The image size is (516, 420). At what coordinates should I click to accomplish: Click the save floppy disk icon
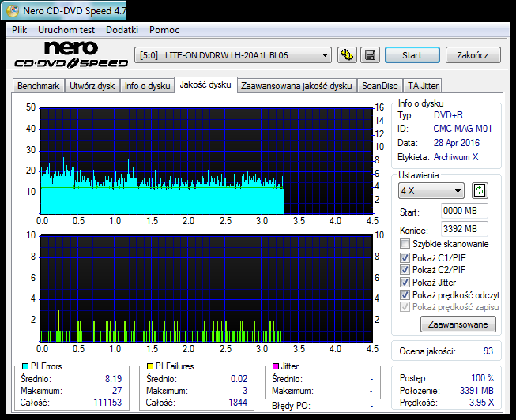pos(371,55)
